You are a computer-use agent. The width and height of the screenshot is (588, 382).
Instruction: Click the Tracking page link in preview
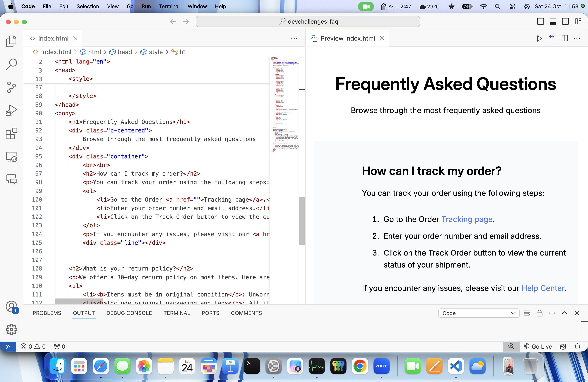tap(467, 219)
